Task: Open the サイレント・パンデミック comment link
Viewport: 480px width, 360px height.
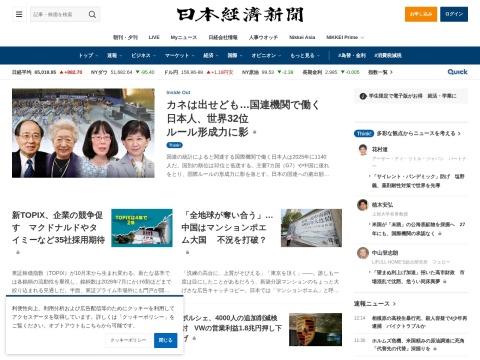Action: 418,181
